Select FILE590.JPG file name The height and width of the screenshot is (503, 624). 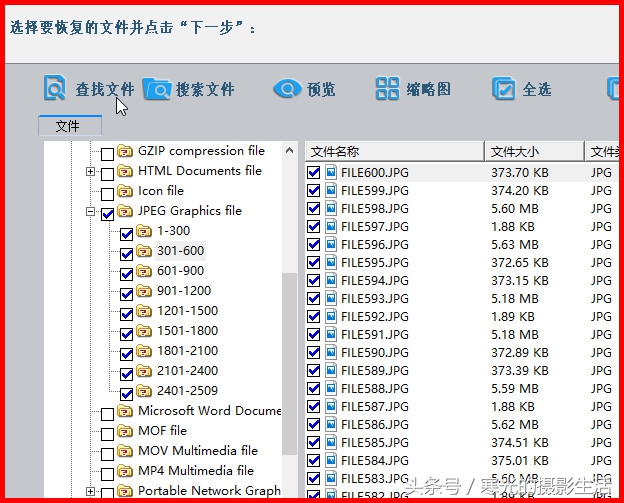374,353
